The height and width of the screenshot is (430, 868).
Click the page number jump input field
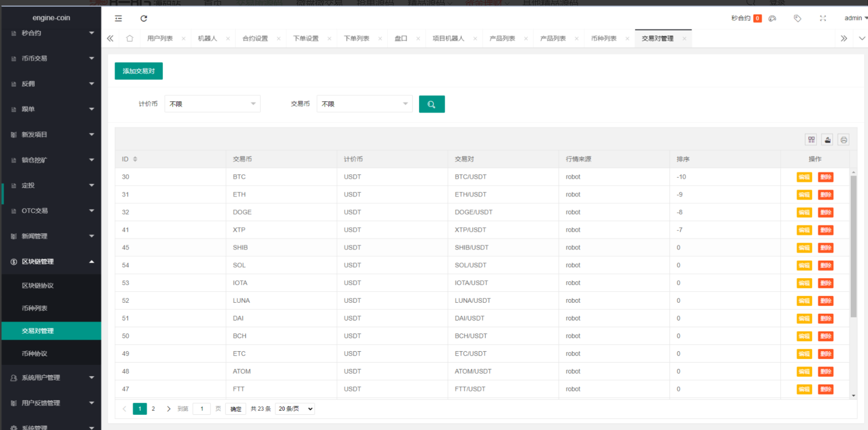[x=202, y=409]
